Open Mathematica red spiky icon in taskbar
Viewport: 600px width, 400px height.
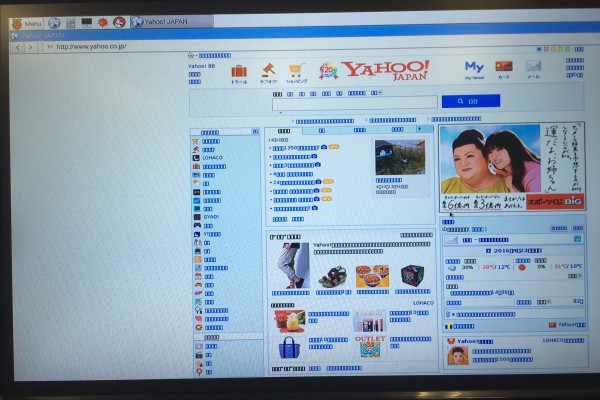[103, 23]
